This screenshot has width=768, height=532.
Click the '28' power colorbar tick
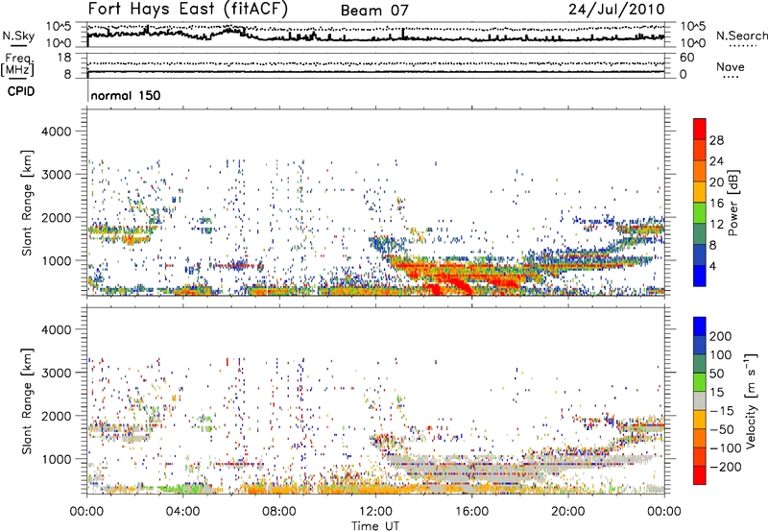tap(716, 140)
